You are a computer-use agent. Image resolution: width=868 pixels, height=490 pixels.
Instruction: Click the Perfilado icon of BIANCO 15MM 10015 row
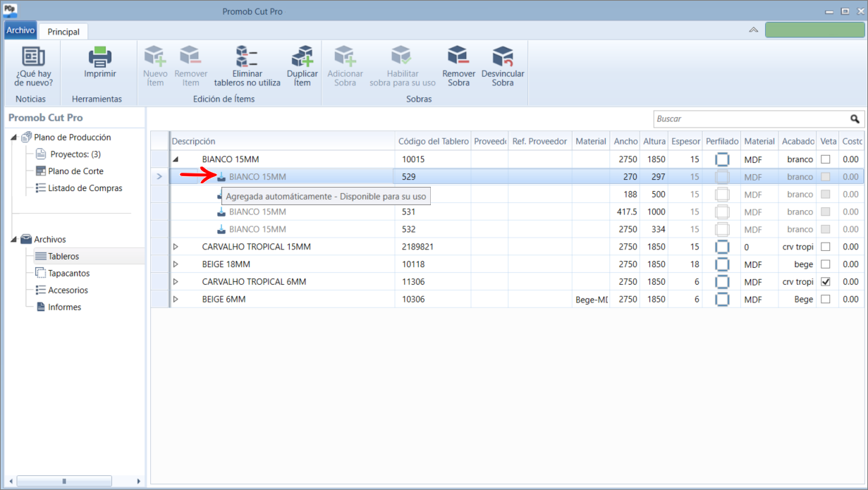722,159
